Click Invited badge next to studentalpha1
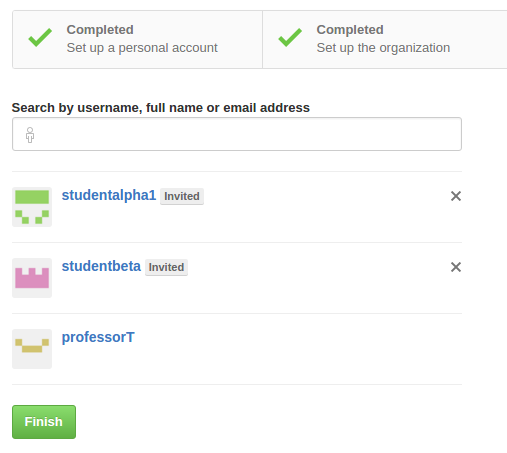Viewport: 507px width, 453px height. 182,196
